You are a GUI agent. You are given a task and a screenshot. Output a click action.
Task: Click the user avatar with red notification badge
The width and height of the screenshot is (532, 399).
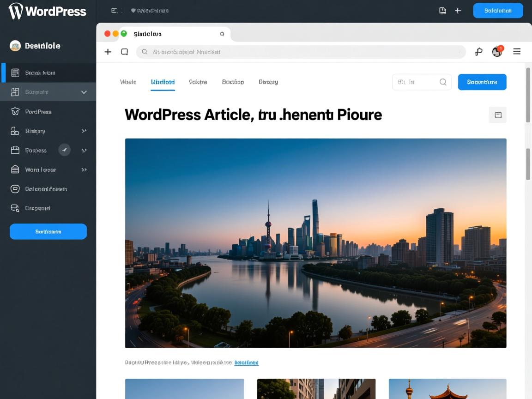coord(497,52)
